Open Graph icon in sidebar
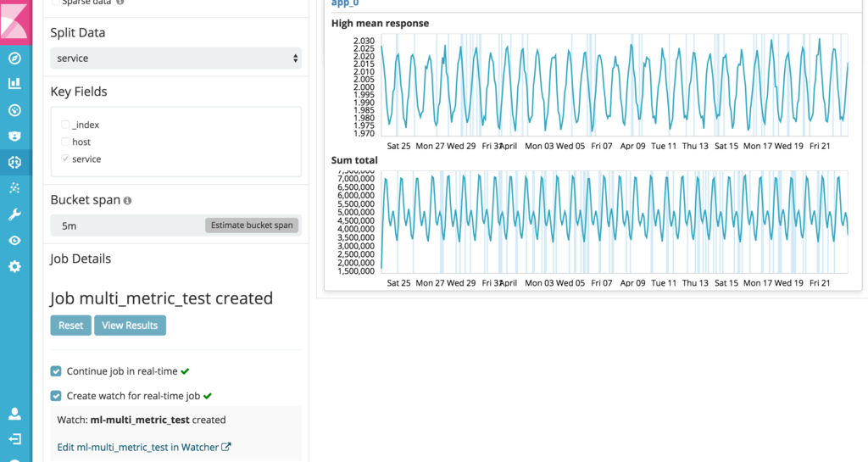 click(x=15, y=188)
